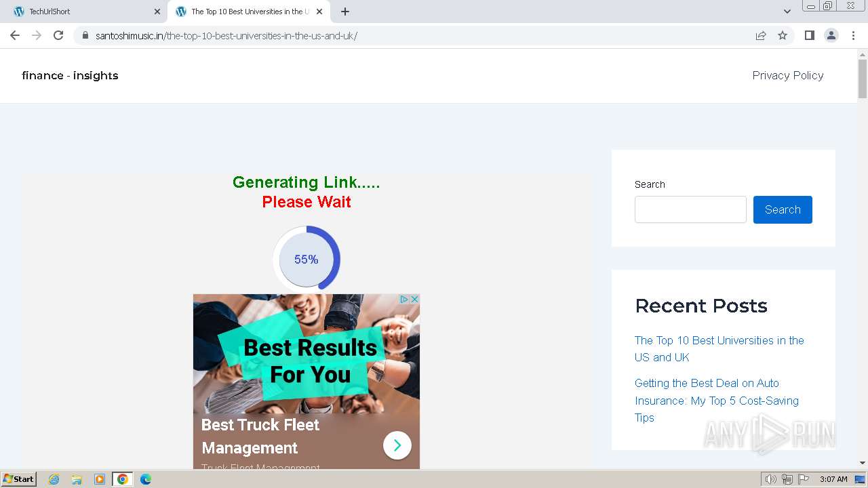Open the Best Truck Fleet Management ad text
The width and height of the screenshot is (868, 488).
pyautogui.click(x=260, y=436)
